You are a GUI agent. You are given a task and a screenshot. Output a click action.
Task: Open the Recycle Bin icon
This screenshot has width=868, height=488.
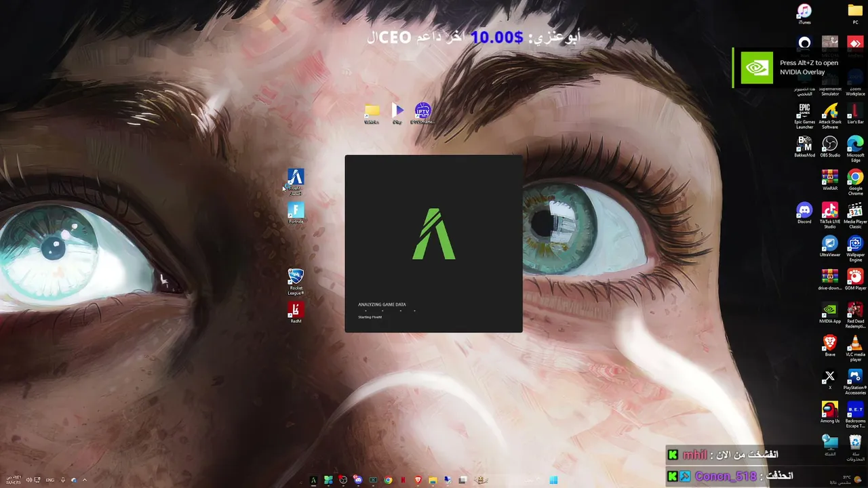pos(855,448)
